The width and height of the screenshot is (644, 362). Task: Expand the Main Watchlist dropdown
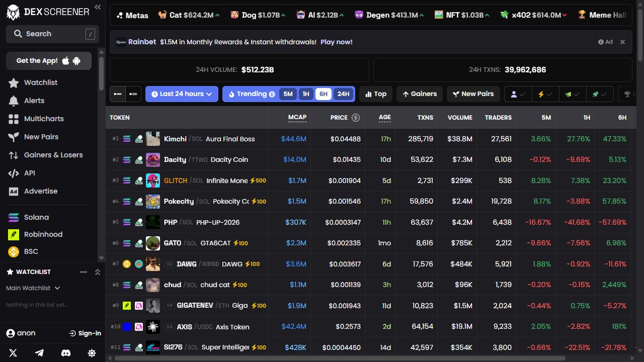click(33, 288)
